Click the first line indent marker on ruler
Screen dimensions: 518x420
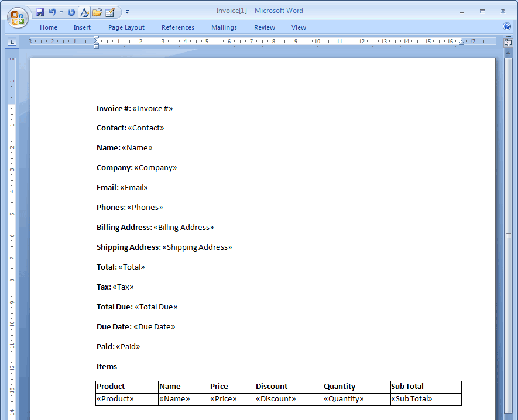click(96, 38)
